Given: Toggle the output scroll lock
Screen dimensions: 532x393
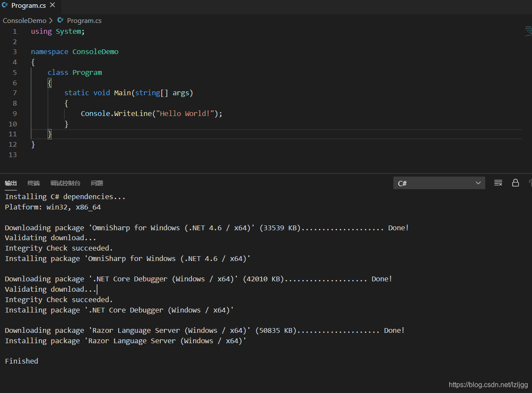Looking at the screenshot, I should coord(516,183).
